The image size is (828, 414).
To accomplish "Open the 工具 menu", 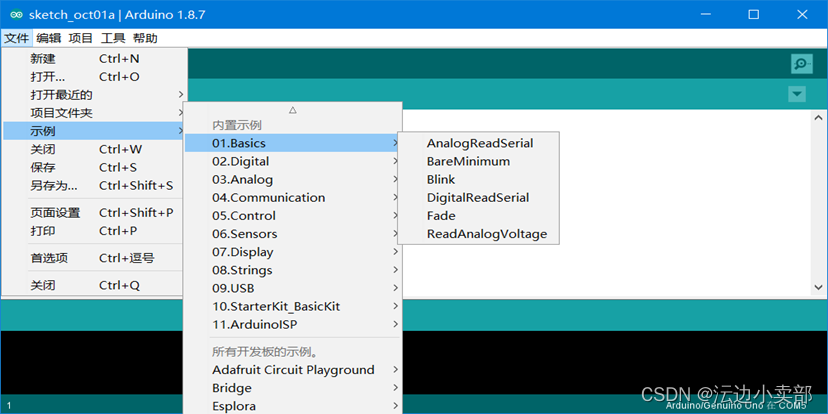I will (112, 38).
